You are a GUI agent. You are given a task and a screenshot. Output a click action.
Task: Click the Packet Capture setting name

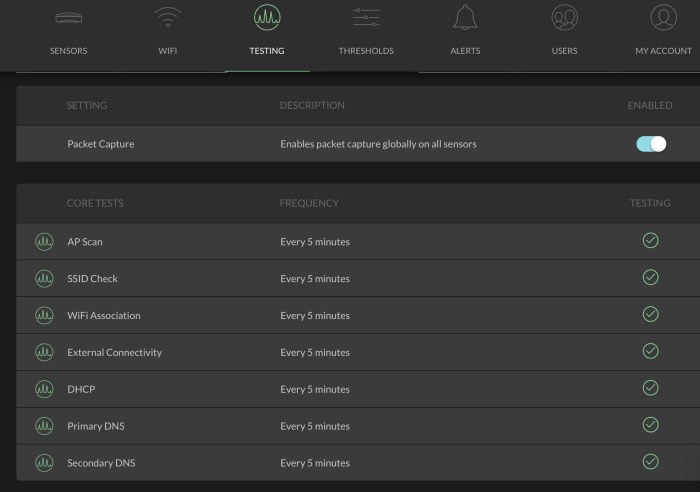tap(100, 144)
